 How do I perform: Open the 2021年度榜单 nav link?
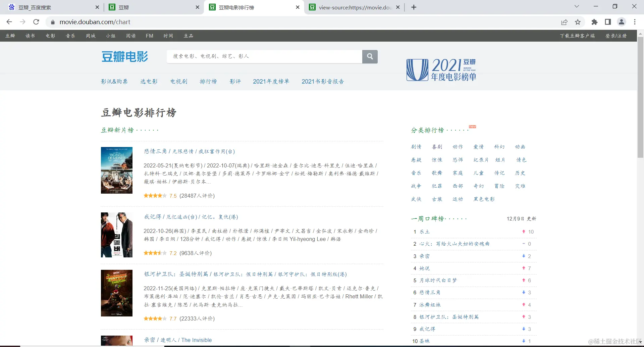pyautogui.click(x=271, y=82)
